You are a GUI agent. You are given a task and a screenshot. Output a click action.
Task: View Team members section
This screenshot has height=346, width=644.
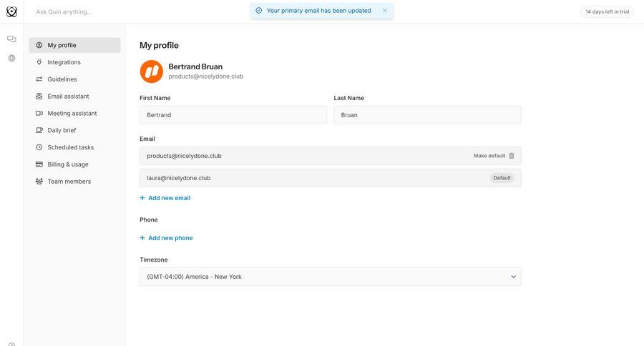pyautogui.click(x=69, y=182)
